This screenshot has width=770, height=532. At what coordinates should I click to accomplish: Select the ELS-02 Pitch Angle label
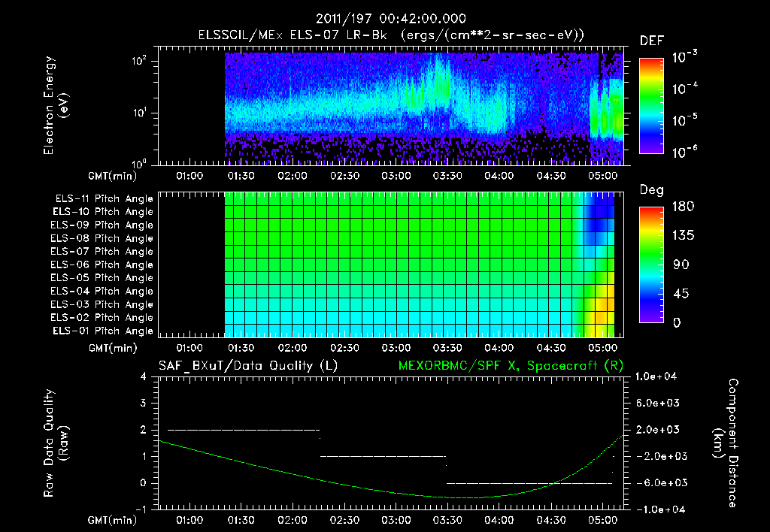tap(102, 318)
